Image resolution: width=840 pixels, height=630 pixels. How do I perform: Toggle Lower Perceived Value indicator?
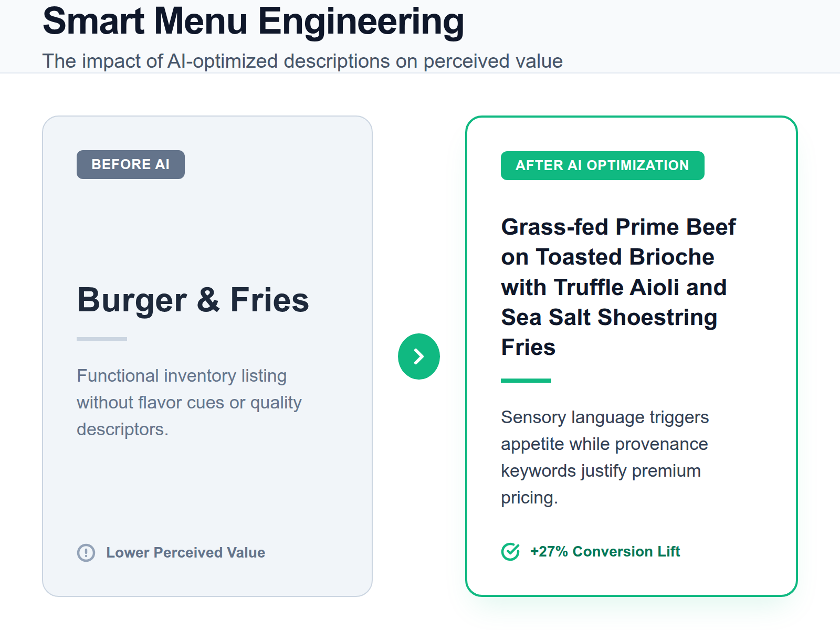coord(185,553)
